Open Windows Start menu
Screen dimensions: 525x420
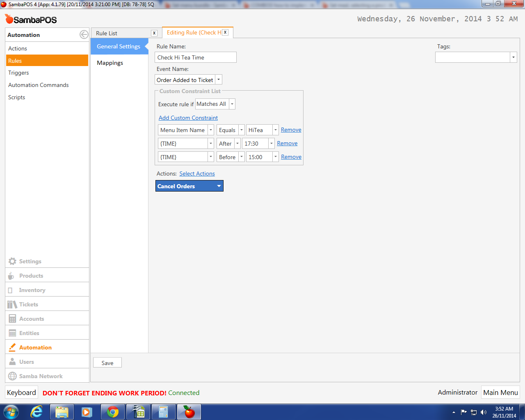(x=11, y=412)
